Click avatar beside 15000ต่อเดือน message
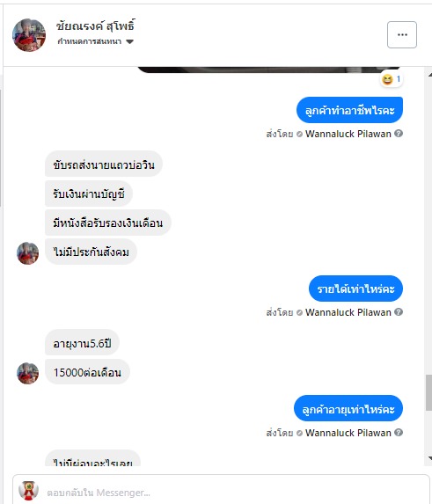432x504 pixels. (x=27, y=373)
